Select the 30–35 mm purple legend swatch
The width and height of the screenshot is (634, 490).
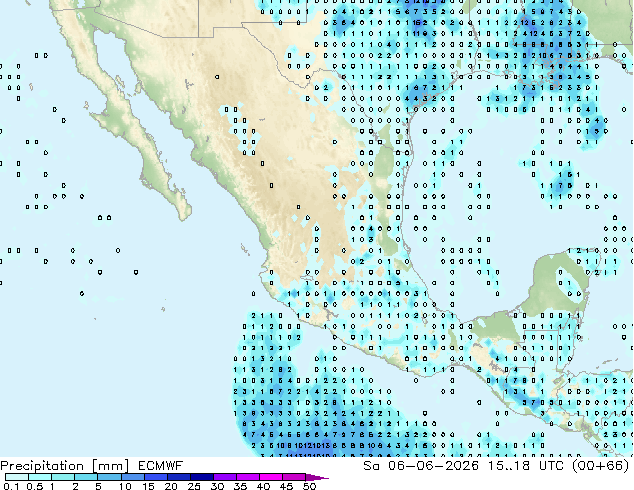[224, 477]
